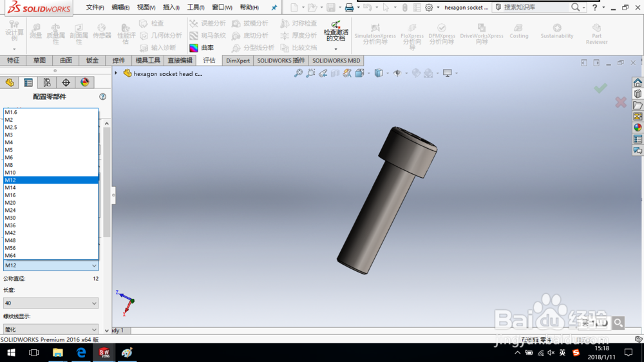Viewport: 644px width, 362px height.
Task: Open Parting Line Analysis (分型线分析)
Action: coord(253,48)
